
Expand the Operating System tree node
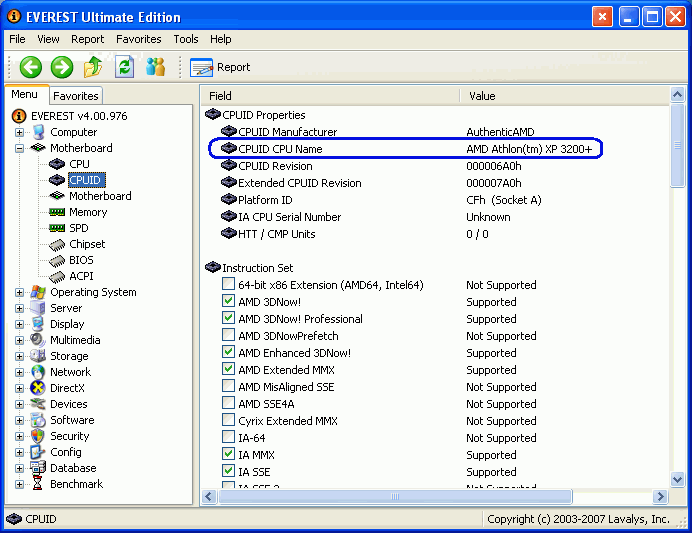[x=19, y=293]
